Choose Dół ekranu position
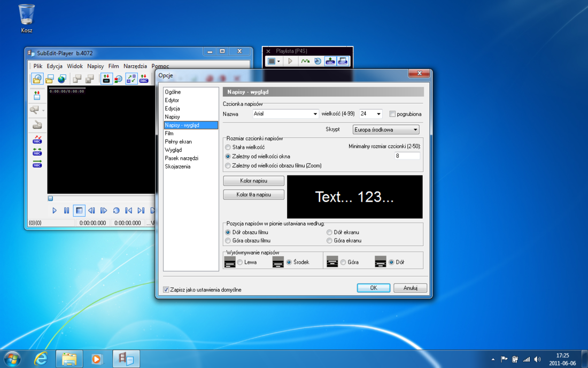Image resolution: width=588 pixels, height=368 pixels. 329,232
